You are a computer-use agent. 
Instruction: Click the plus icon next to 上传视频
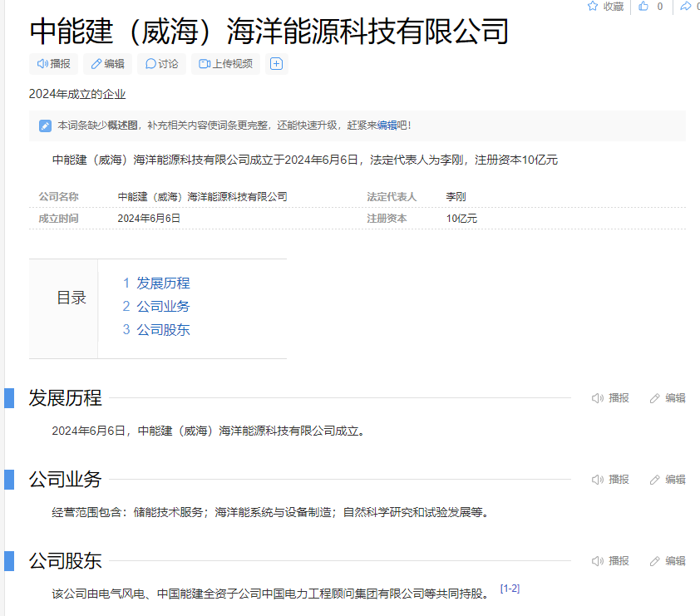tap(276, 64)
